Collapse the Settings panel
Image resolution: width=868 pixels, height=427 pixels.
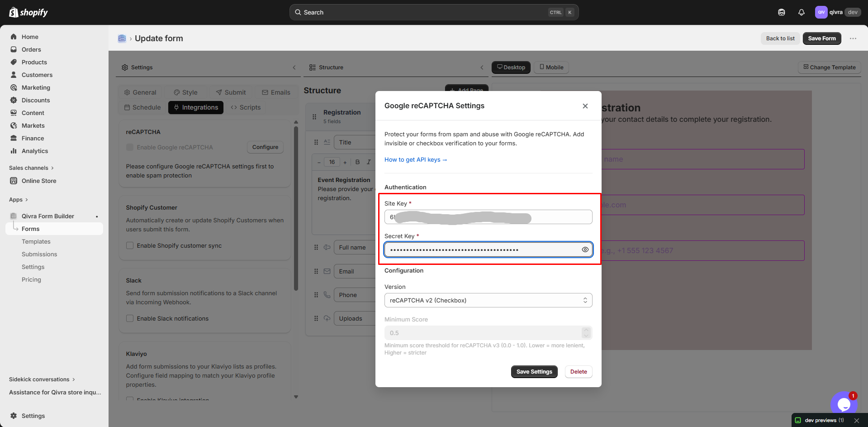tap(294, 67)
